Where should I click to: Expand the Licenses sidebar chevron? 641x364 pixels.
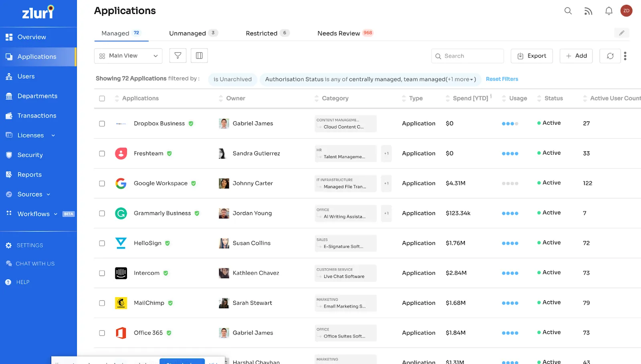click(x=53, y=136)
